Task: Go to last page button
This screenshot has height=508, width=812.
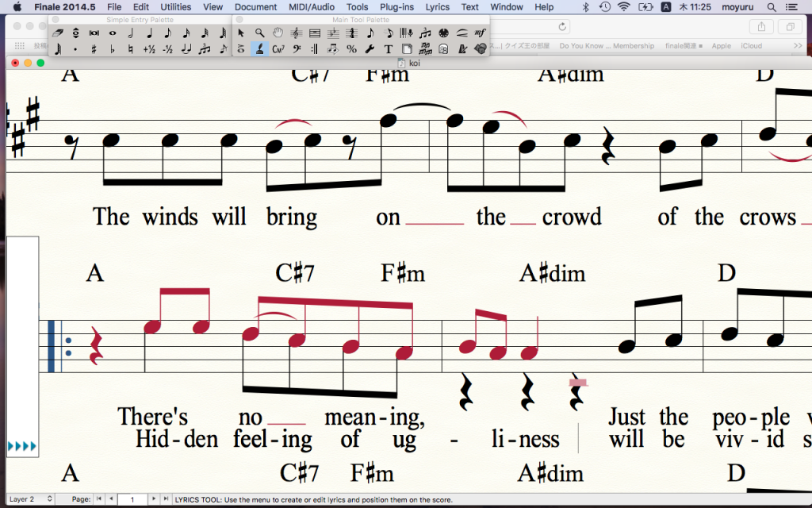Action: 166,498
